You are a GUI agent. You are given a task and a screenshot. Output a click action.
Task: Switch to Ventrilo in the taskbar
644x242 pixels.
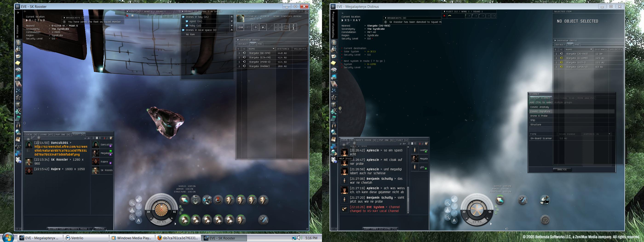pyautogui.click(x=86, y=238)
